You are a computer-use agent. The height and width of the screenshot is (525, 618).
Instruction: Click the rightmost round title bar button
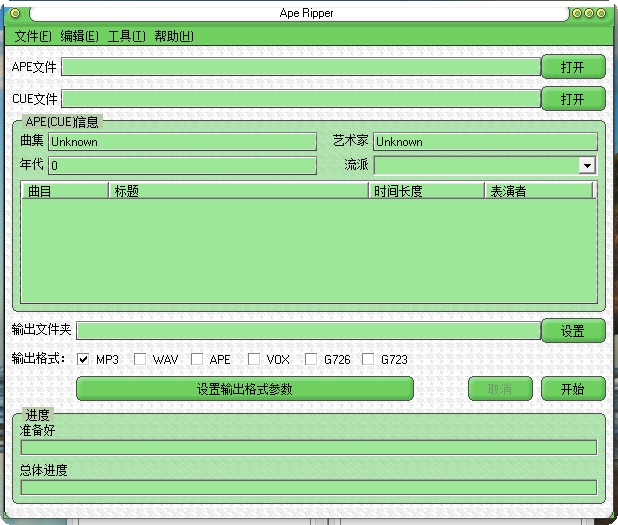[601, 13]
